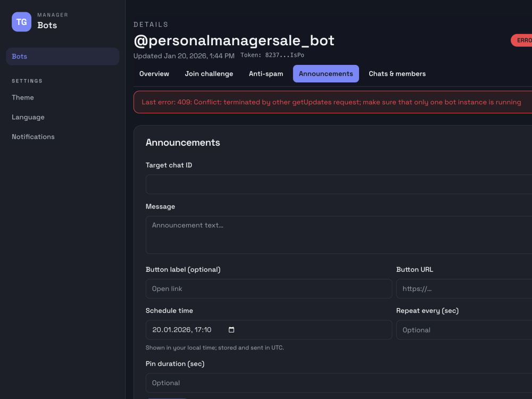Click the Last error 409 conflict message

(331, 102)
